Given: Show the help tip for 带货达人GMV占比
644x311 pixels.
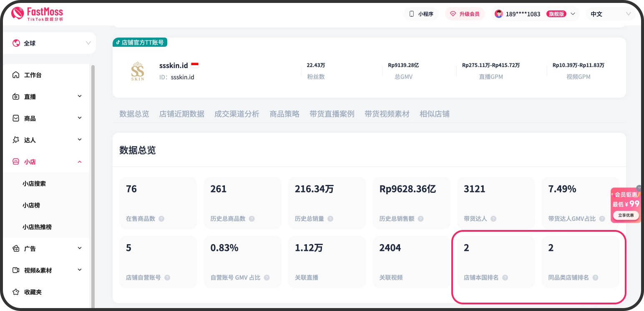Looking at the screenshot, I should tap(602, 218).
